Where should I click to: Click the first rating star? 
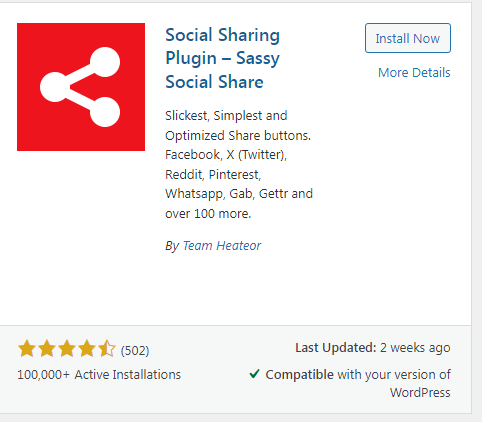(27, 349)
